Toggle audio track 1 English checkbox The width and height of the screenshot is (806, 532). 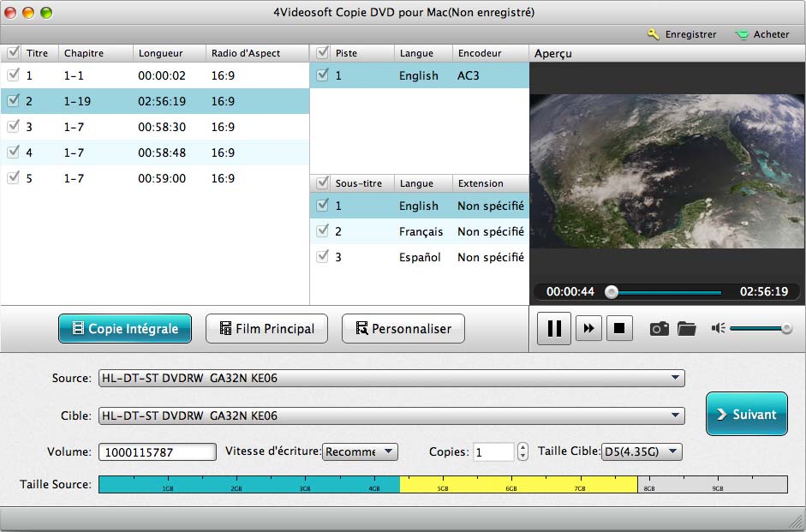click(322, 75)
